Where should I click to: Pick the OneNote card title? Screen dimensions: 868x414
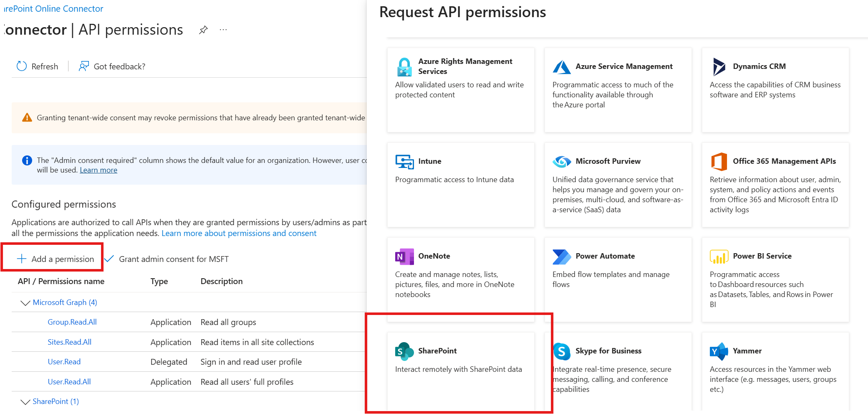[434, 256]
